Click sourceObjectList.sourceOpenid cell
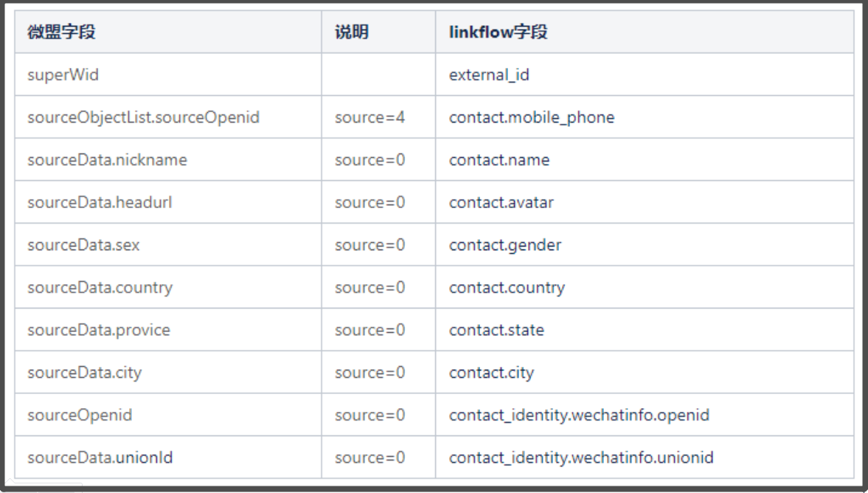This screenshot has width=868, height=493. (168, 117)
